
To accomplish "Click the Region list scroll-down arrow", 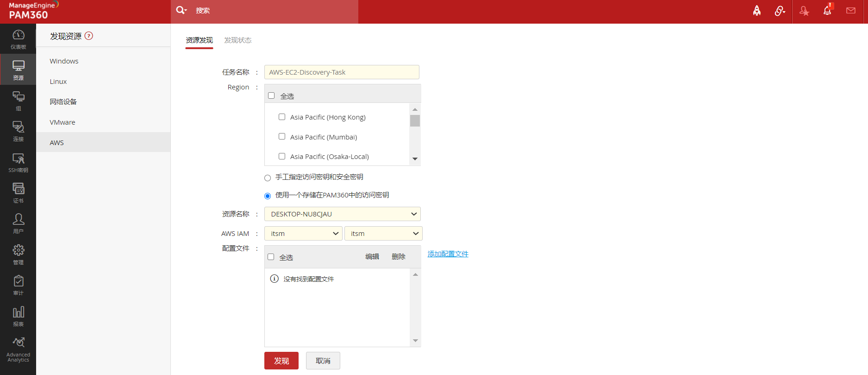I will click(415, 159).
